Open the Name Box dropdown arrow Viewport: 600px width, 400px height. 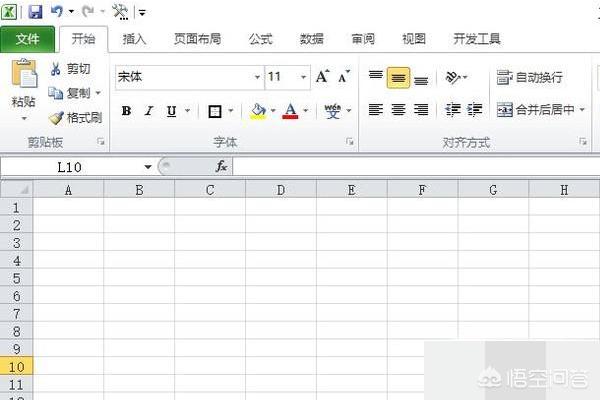[x=148, y=166]
